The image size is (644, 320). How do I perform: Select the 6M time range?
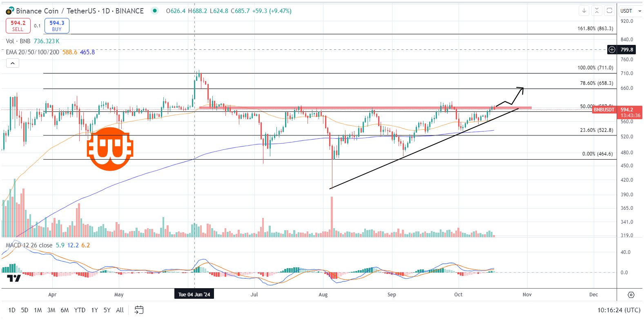point(65,310)
